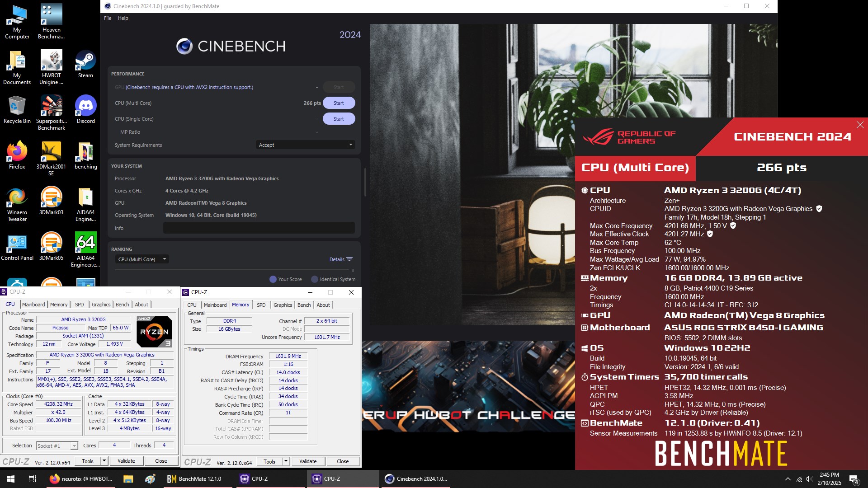This screenshot has width=868, height=488.
Task: Launch Winaero Tweaker shortcut
Action: point(17,204)
